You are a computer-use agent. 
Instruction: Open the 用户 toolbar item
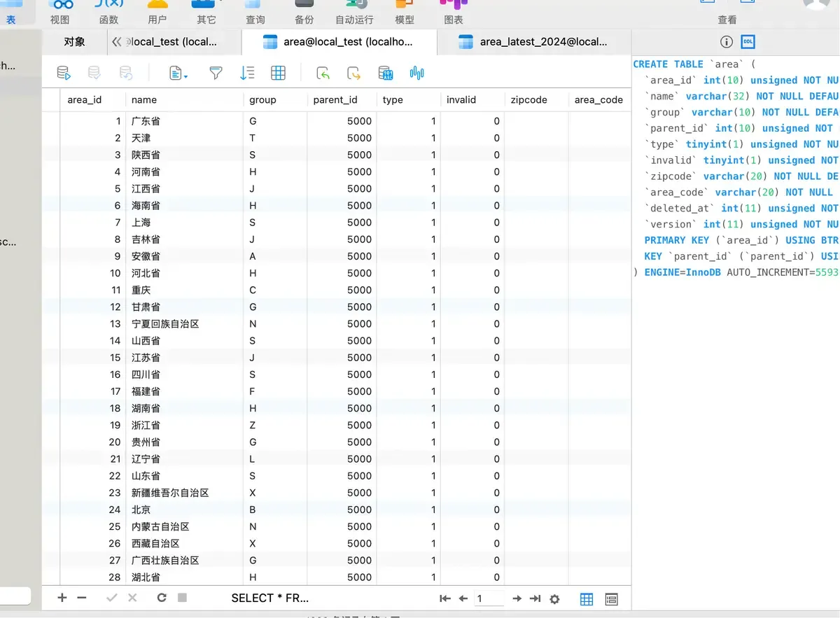[x=157, y=13]
